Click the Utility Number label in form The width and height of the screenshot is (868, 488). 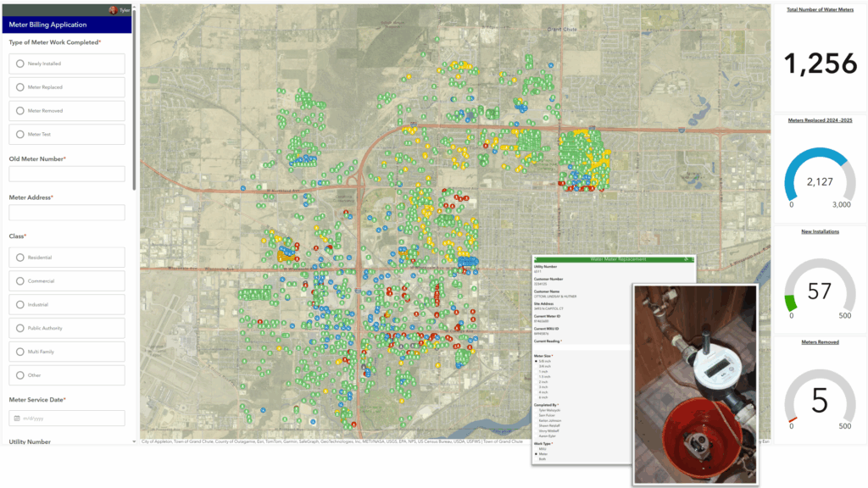tap(30, 441)
